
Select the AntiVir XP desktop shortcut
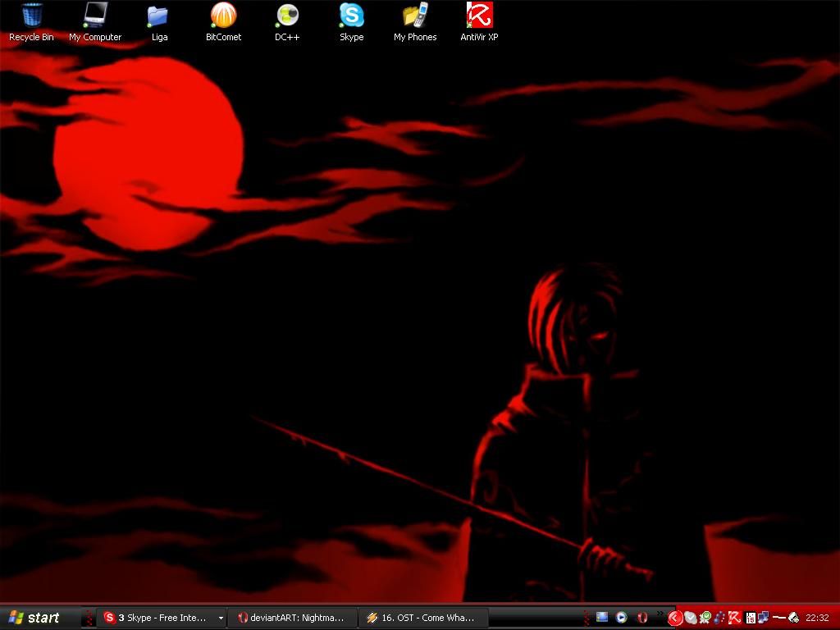[479, 21]
